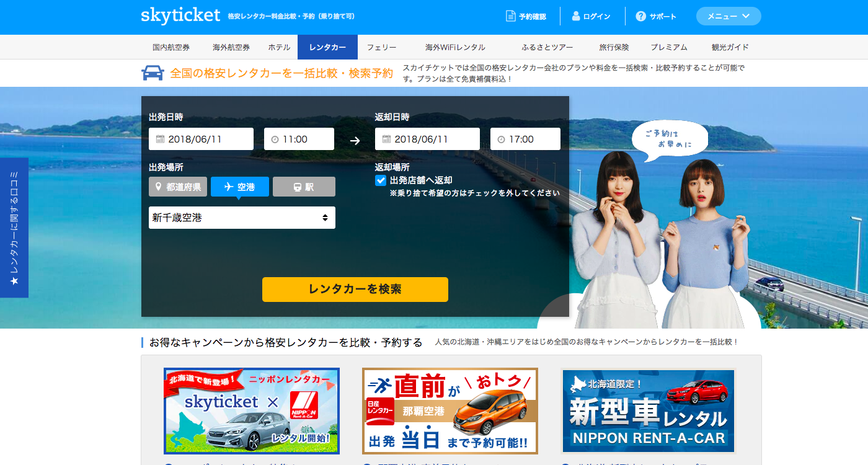Viewport: 868px width, 465px height.
Task: Open the 海外航空券 tab
Action: 231,47
